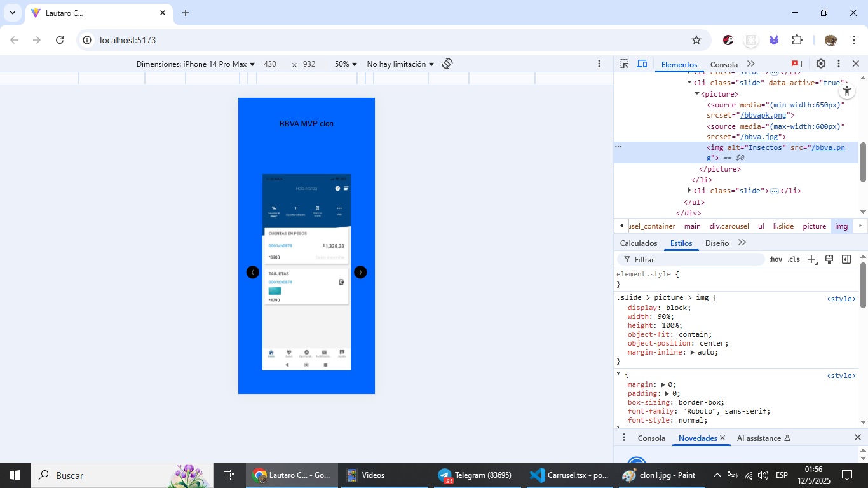868x488 pixels.
Task: Follow the /bbva.png src link
Action: 828,147
